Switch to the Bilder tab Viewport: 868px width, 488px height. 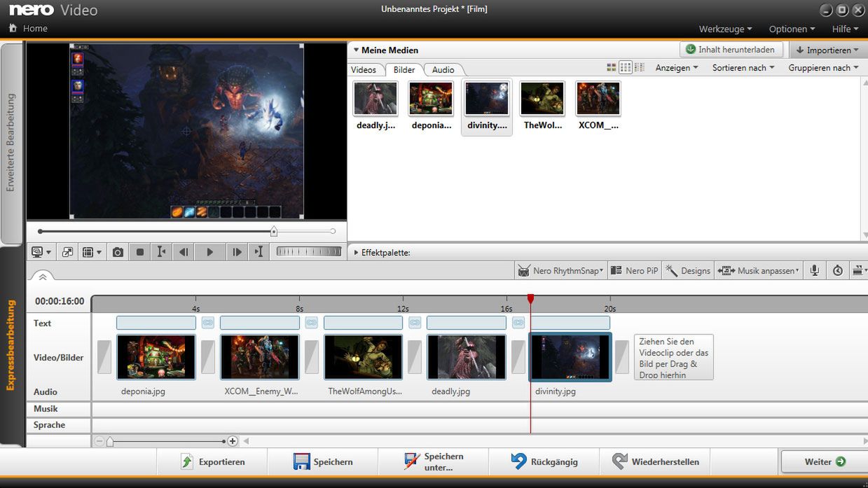tap(404, 69)
